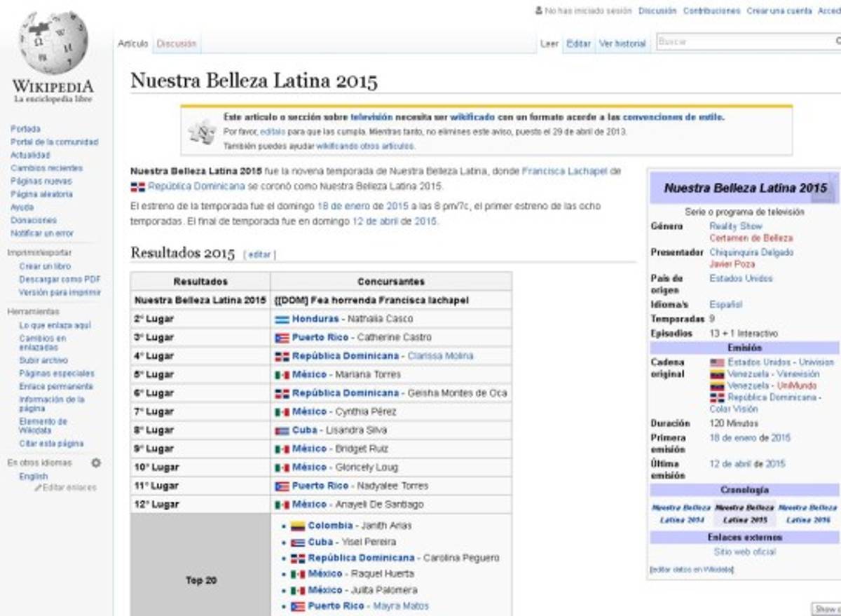Image resolution: width=841 pixels, height=616 pixels.
Task: Select the Editar tab
Action: click(578, 43)
